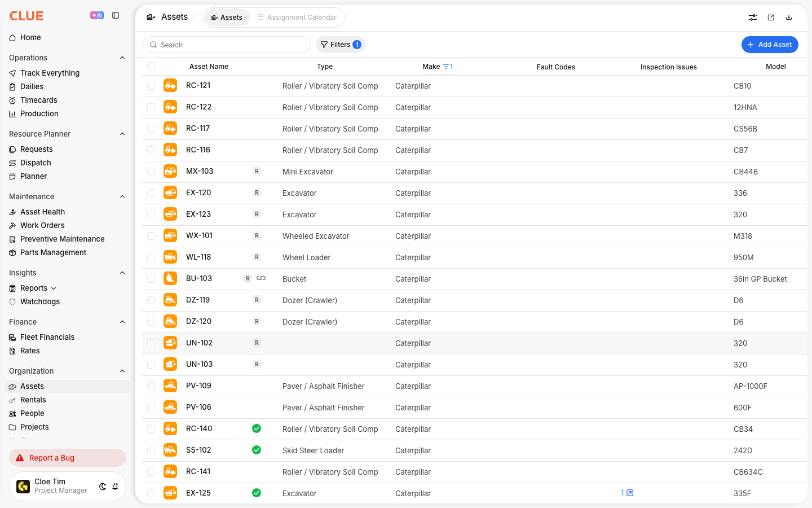Select the EX-125 row checkbox
The height and width of the screenshot is (508, 812).
pos(151,493)
